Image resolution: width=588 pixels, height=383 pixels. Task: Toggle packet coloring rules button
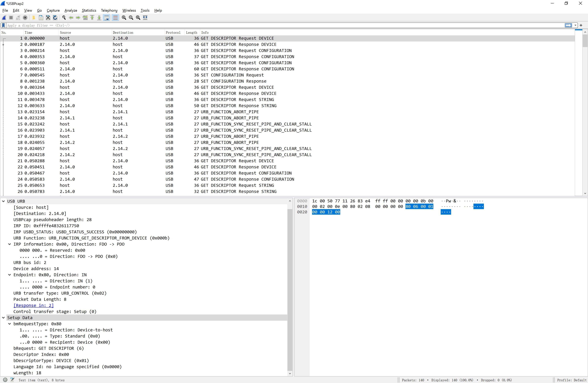click(x=115, y=18)
